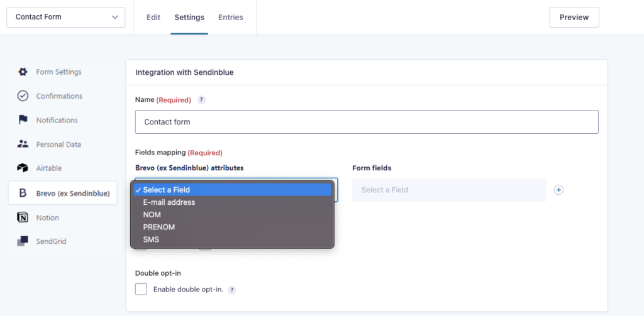The image size is (644, 316).
Task: Open the Form fields Select a Field dropdown
Action: pyautogui.click(x=448, y=190)
